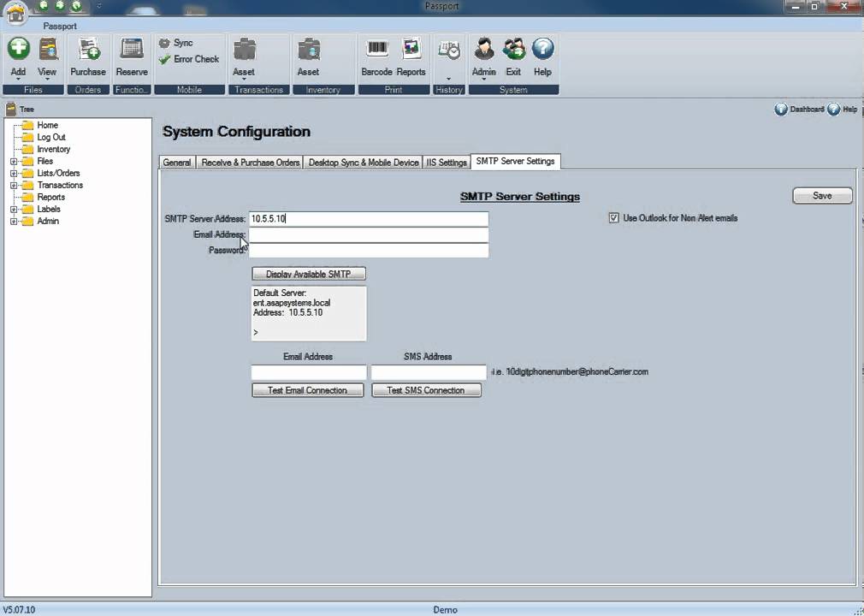Viewport: 864px width, 616px height.
Task: Click the Tree panel icon
Action: [10, 110]
